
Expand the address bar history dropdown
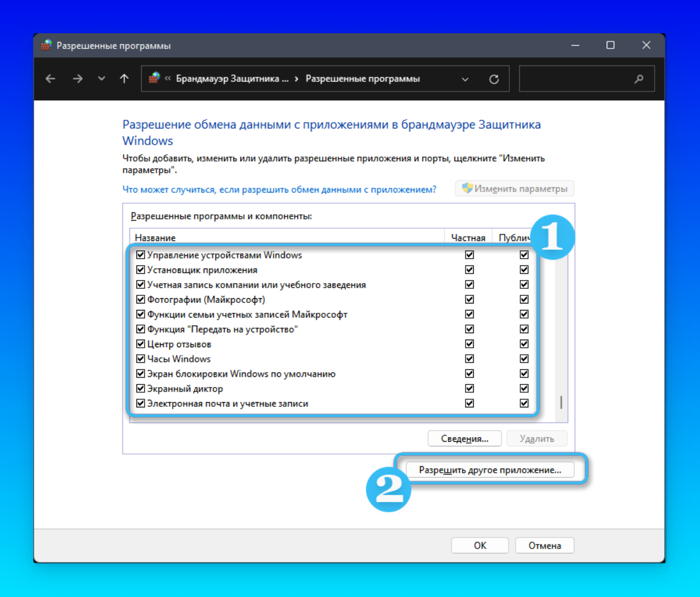[x=465, y=79]
